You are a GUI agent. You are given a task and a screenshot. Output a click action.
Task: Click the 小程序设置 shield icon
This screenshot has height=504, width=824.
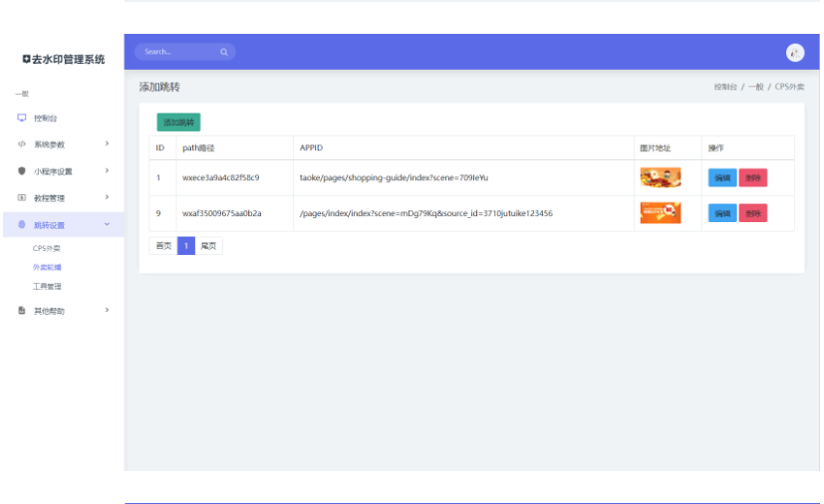tap(22, 171)
